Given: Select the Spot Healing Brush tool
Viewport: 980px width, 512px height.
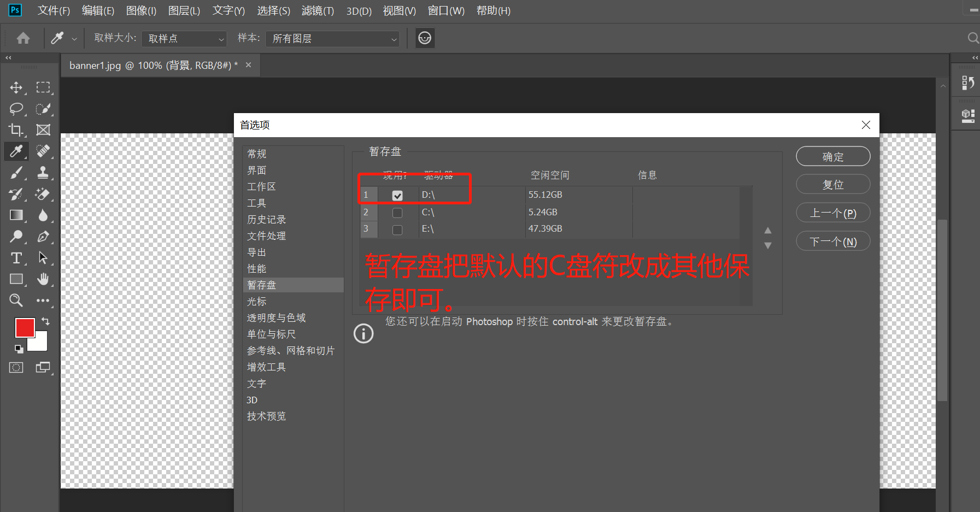Looking at the screenshot, I should (x=43, y=151).
